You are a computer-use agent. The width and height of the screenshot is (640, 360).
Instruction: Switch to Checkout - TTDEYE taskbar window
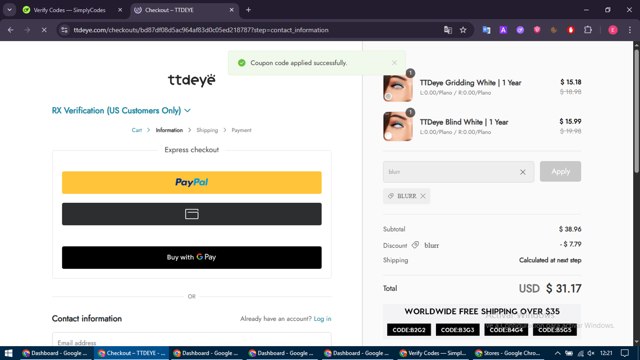coord(131,353)
